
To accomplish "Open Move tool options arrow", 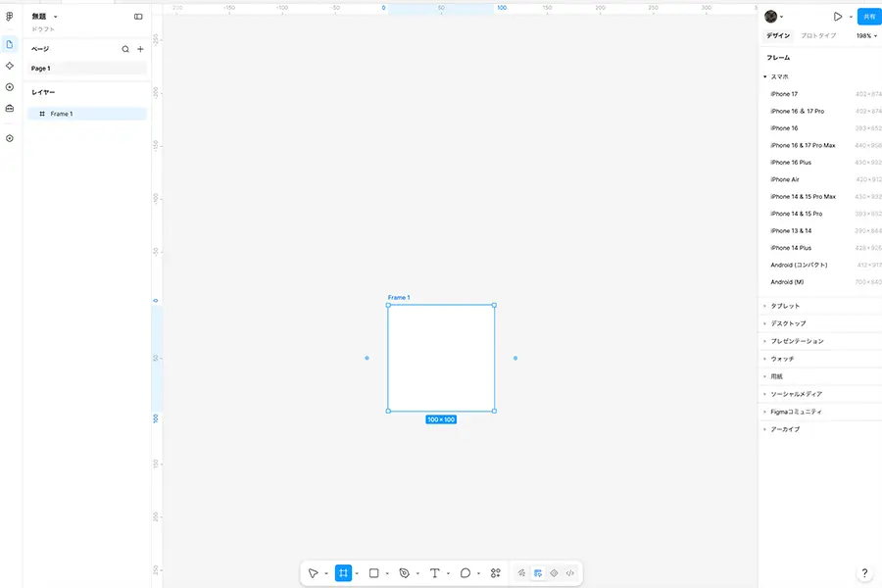I will (x=326, y=573).
